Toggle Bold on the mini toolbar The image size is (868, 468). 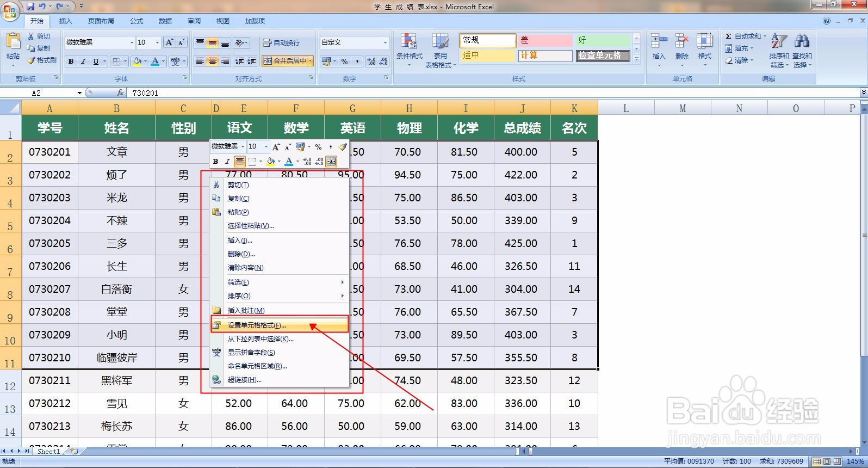click(215, 162)
